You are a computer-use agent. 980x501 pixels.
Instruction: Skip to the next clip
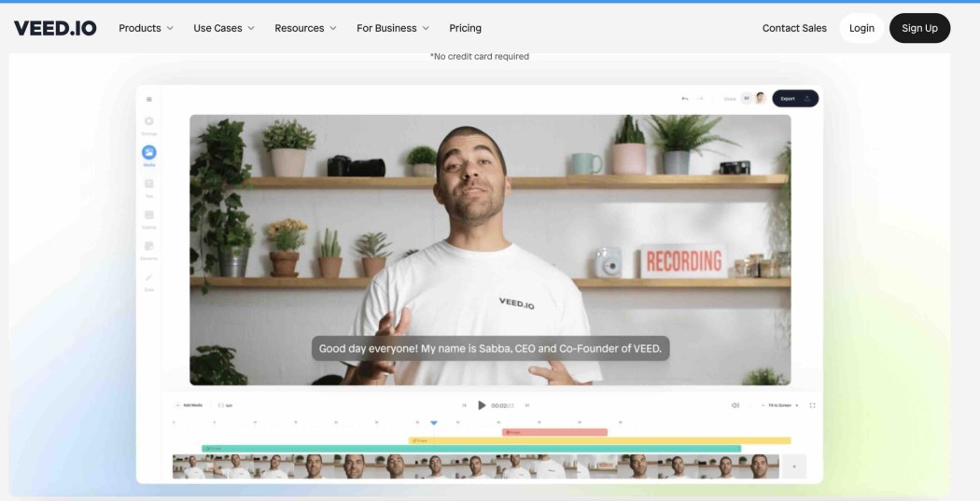click(x=527, y=406)
